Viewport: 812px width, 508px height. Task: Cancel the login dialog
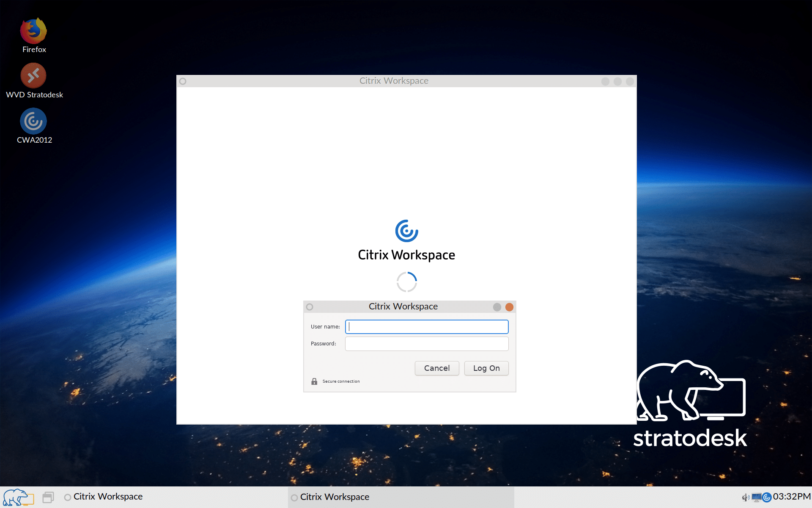[437, 368]
